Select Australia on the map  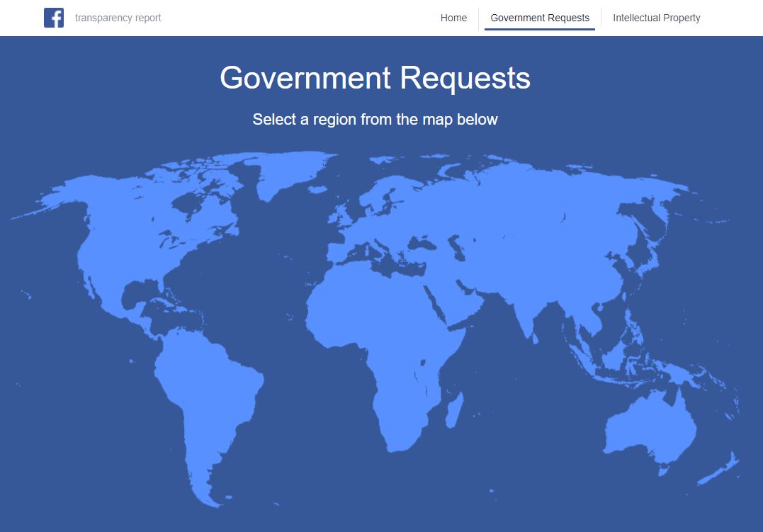(x=648, y=425)
